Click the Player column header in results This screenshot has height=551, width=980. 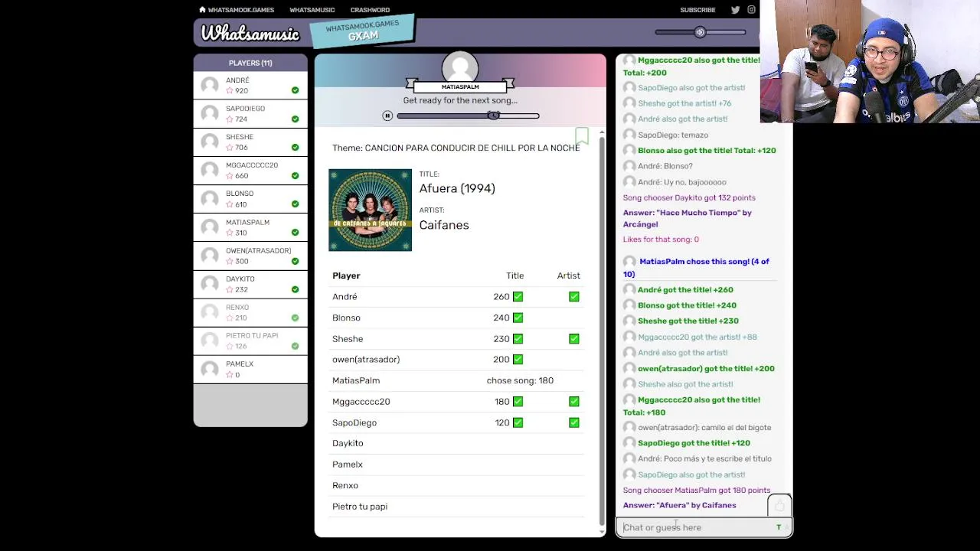pyautogui.click(x=346, y=275)
